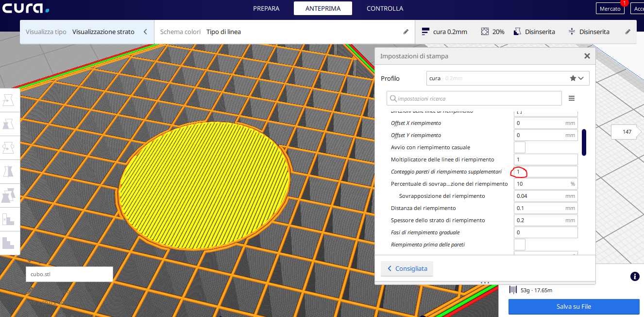Collapse the Visualizza tipo panel chevron
This screenshot has height=317, width=644.
coord(145,32)
